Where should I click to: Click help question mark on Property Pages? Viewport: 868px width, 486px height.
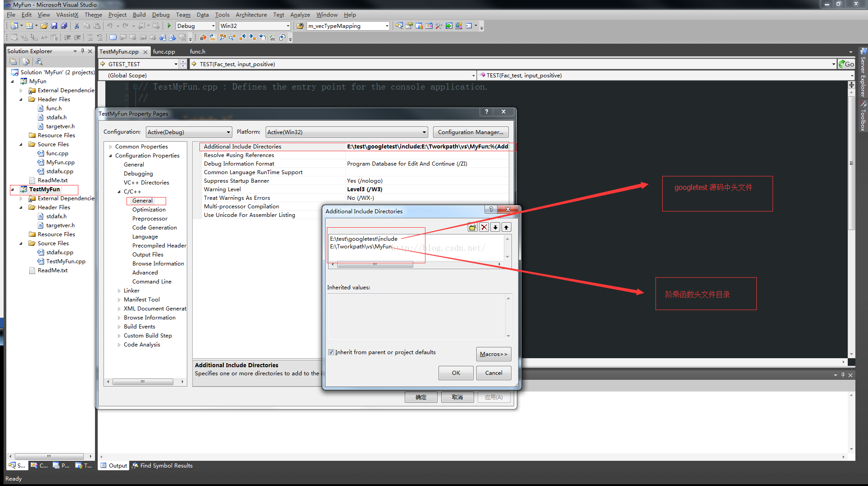tap(487, 112)
